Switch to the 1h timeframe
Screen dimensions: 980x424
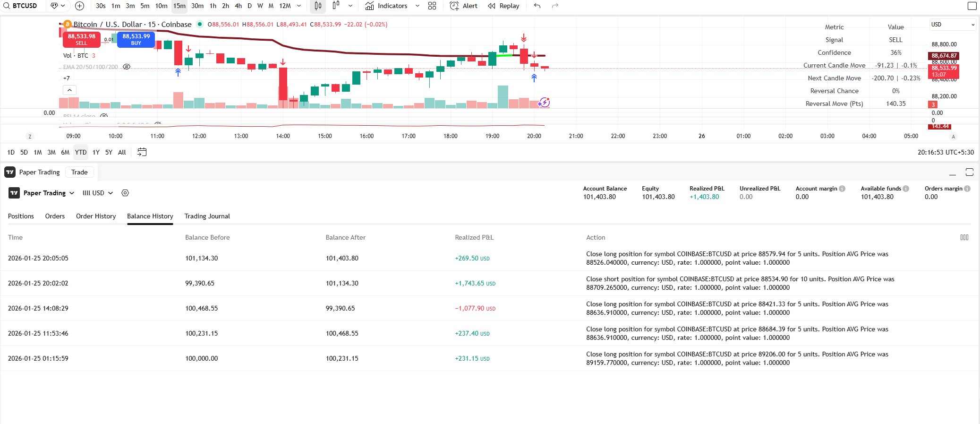(x=213, y=6)
